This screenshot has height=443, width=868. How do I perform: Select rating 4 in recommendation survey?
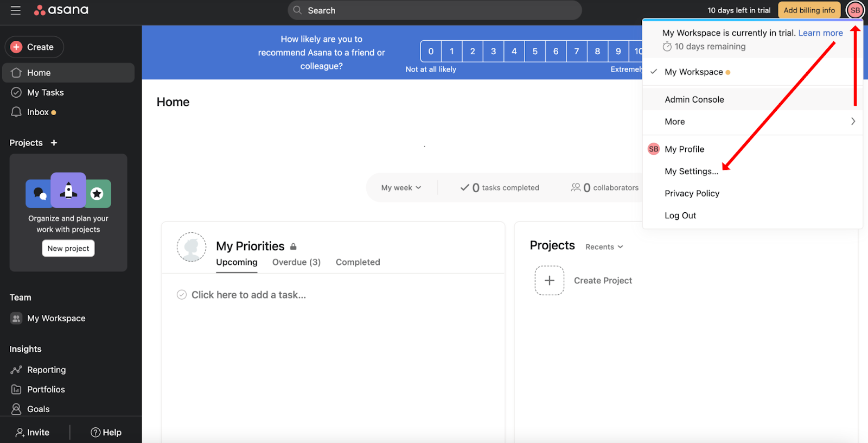point(514,51)
